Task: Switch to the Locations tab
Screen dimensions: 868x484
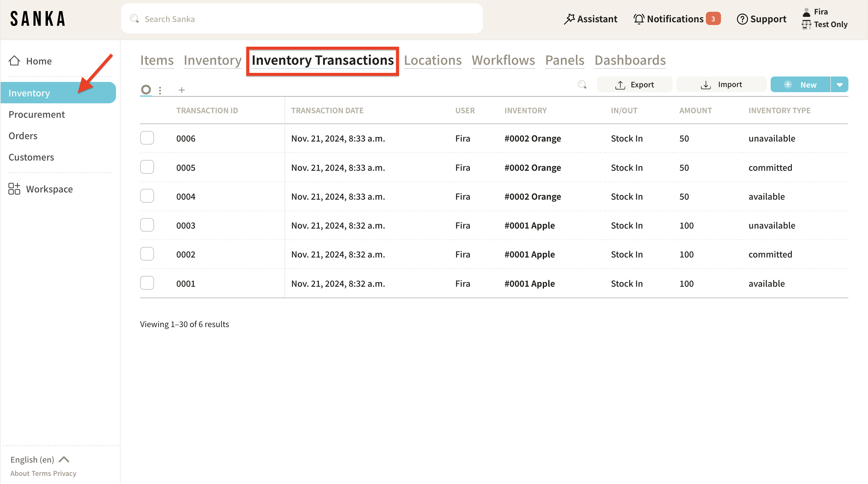Action: pyautogui.click(x=432, y=60)
